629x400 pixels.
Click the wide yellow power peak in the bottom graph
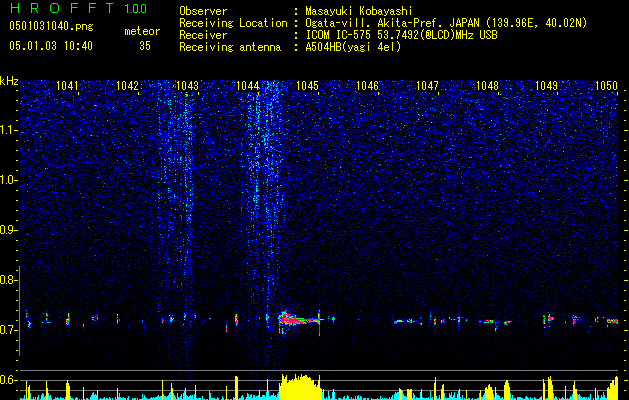pos(300,387)
